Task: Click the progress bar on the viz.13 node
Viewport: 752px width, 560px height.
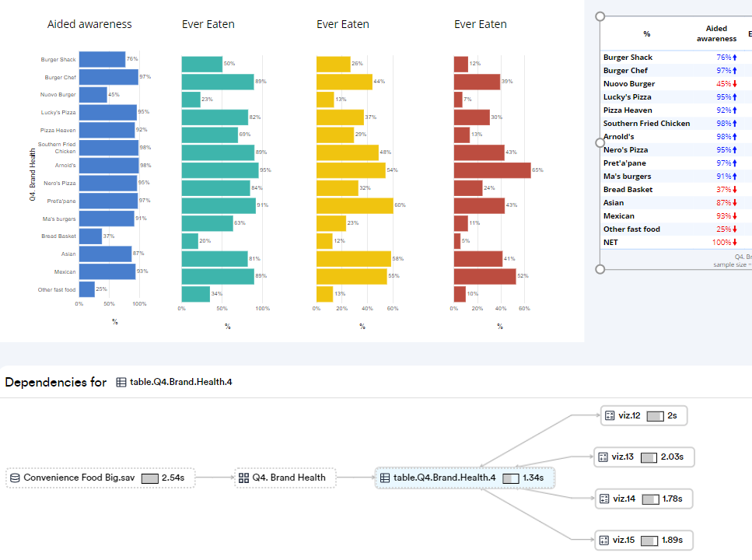Action: coord(649,458)
